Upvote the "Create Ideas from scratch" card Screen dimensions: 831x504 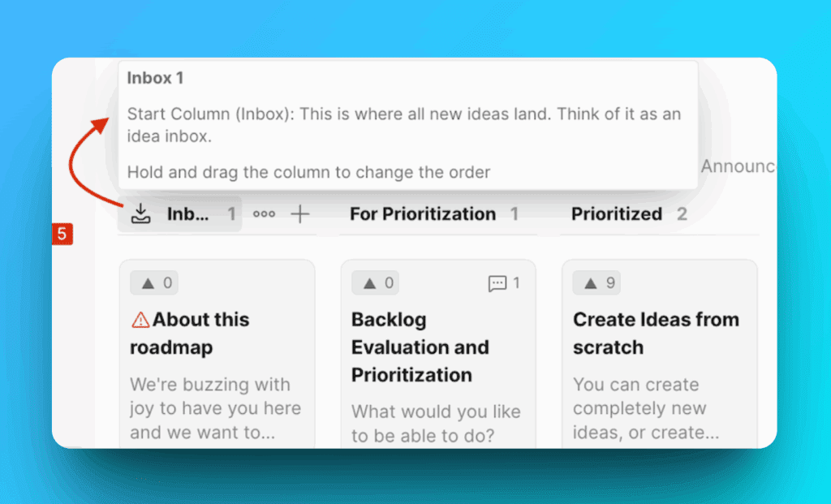pyautogui.click(x=598, y=283)
